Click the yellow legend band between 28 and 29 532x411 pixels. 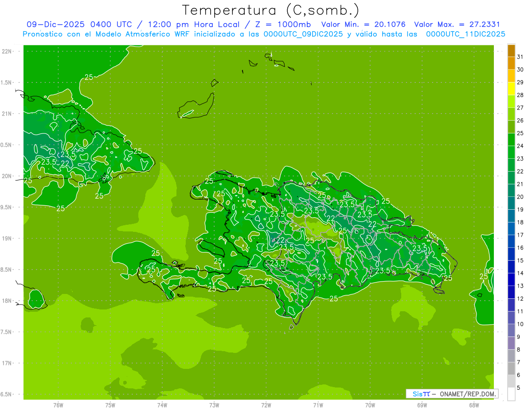pyautogui.click(x=511, y=89)
